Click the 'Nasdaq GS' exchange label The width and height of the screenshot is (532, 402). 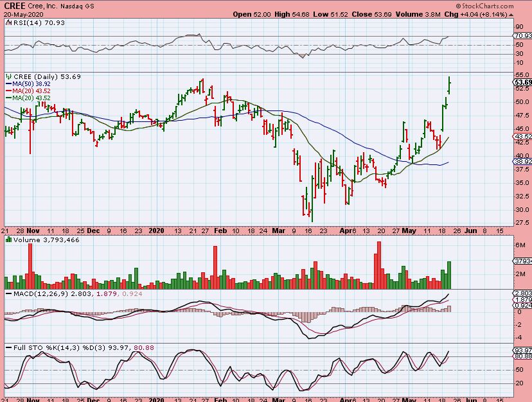[77, 6]
